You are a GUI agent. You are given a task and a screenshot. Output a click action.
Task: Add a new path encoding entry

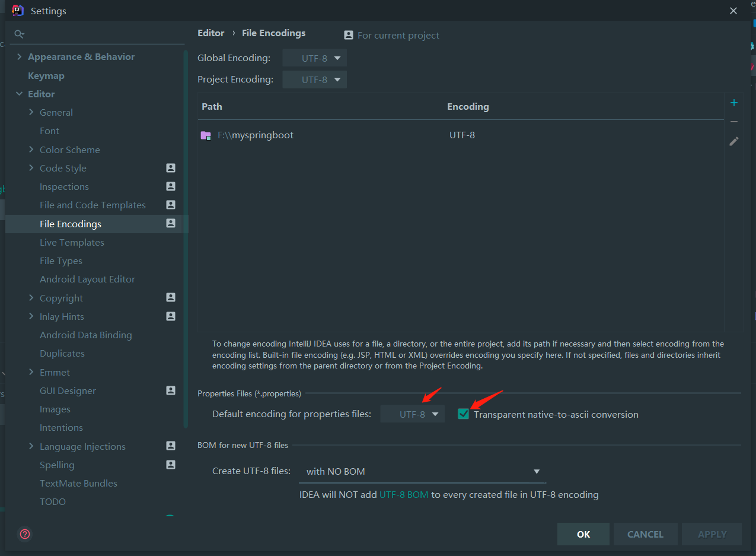[733, 102]
